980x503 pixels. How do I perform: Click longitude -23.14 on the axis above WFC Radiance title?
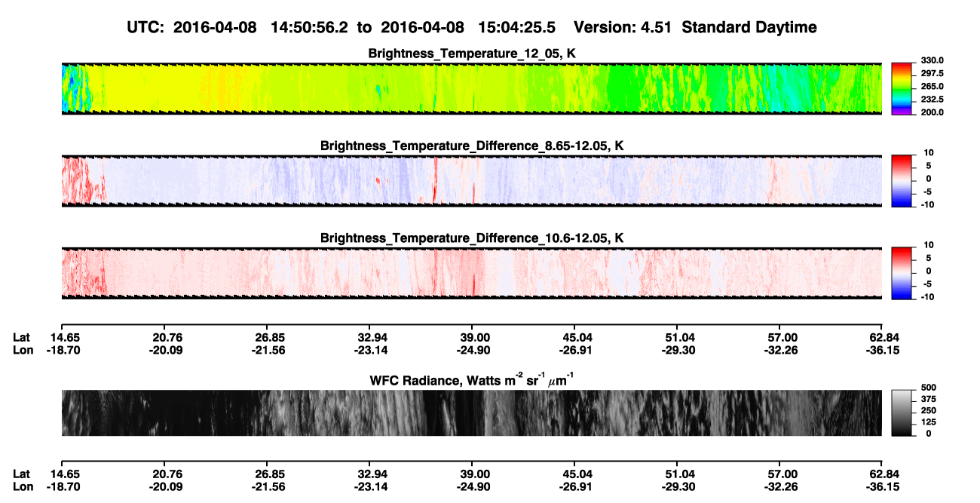point(370,351)
